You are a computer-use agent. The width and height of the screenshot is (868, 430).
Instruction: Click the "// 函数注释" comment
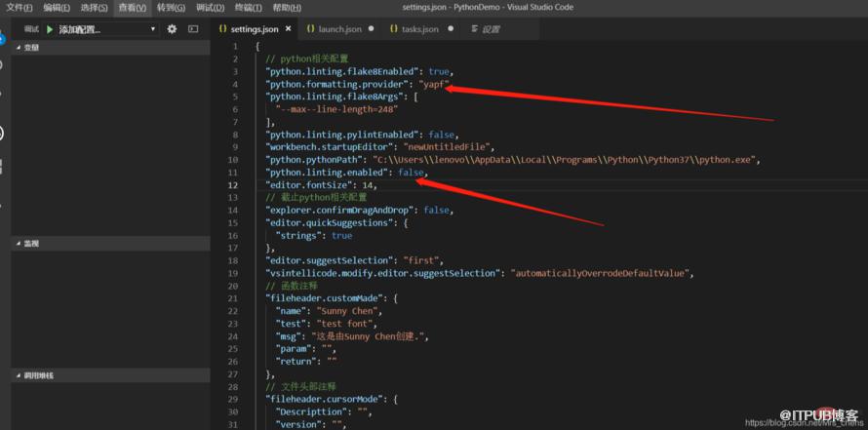tap(292, 286)
